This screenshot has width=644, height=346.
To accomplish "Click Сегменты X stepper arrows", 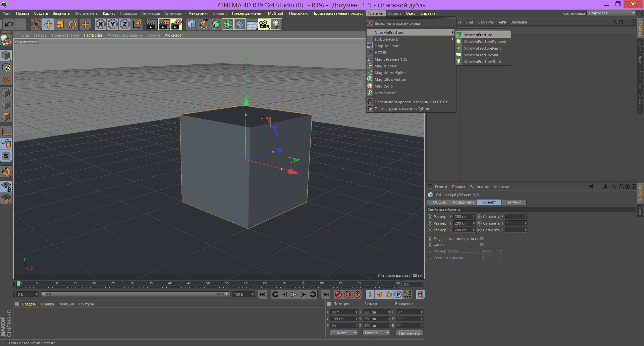I will 526,217.
